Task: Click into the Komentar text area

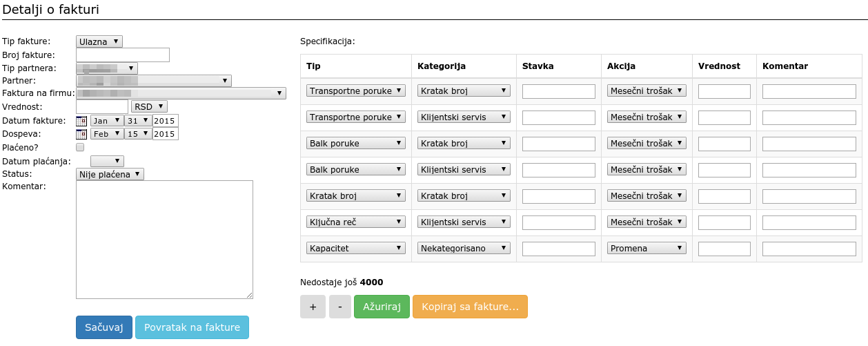Action: (x=165, y=240)
